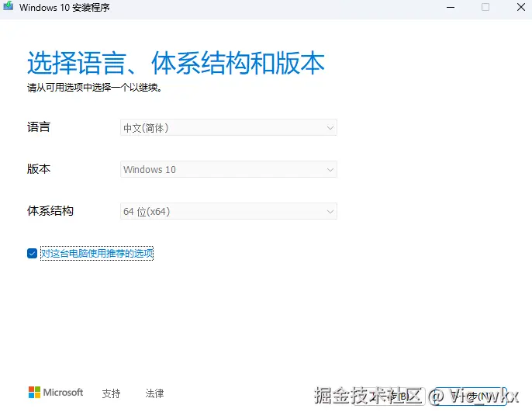The width and height of the screenshot is (532, 419).
Task: Open the 语言 dropdown showing 中文(简体)
Action: point(228,128)
